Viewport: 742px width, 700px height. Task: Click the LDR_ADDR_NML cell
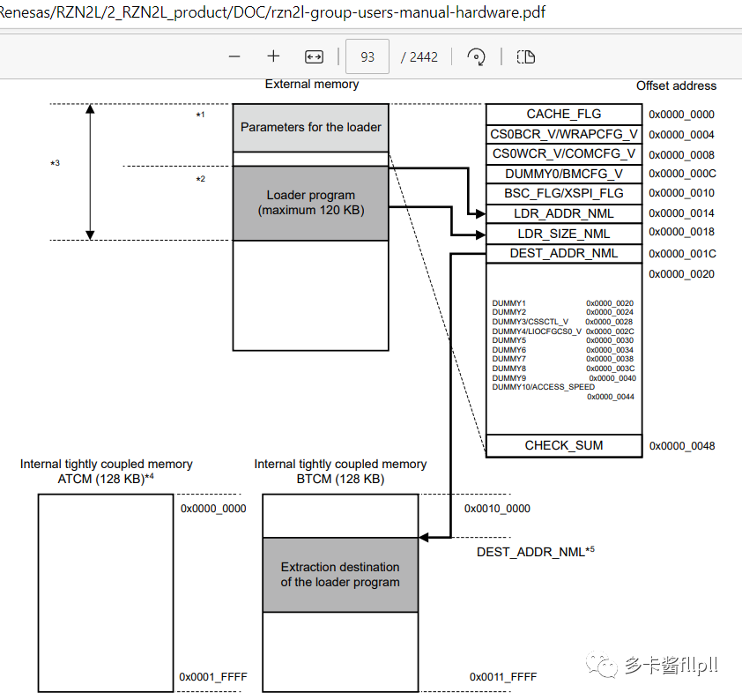(x=564, y=214)
